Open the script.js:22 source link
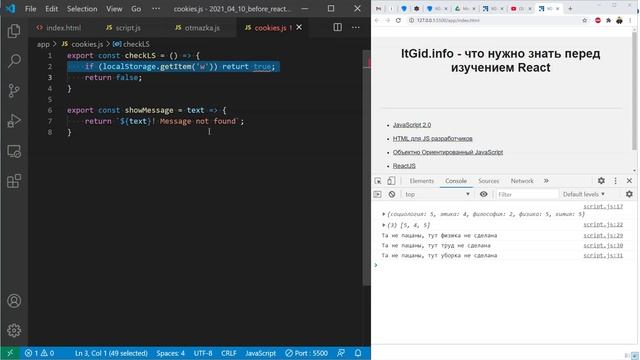 [603, 224]
